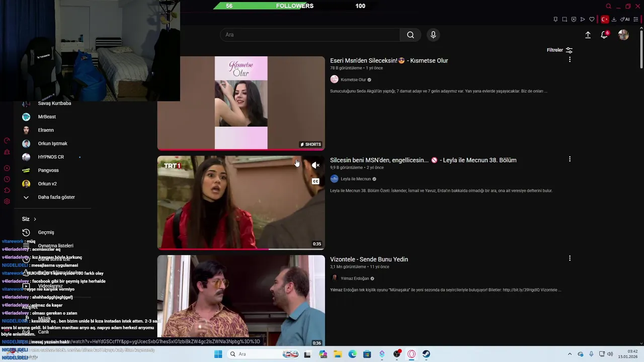Open the Vizontele video thumbnail
644x362 pixels.
[241, 301]
